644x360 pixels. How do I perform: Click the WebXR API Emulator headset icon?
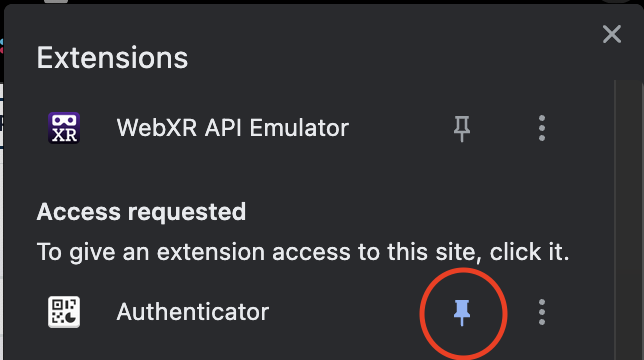[64, 128]
